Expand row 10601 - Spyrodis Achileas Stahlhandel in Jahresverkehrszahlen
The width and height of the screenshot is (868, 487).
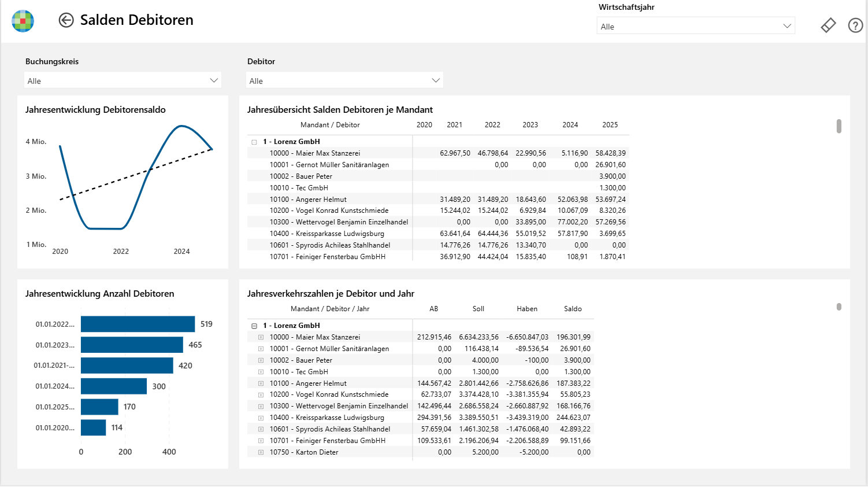[x=261, y=429]
